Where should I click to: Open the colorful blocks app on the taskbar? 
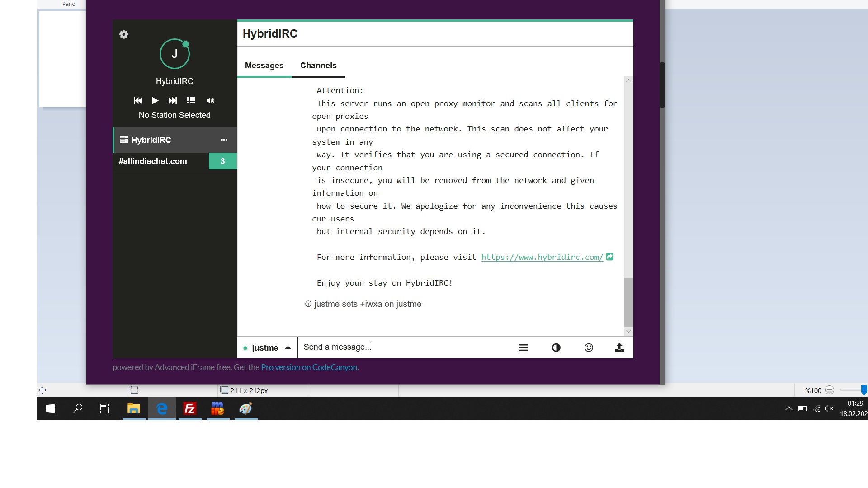click(218, 408)
